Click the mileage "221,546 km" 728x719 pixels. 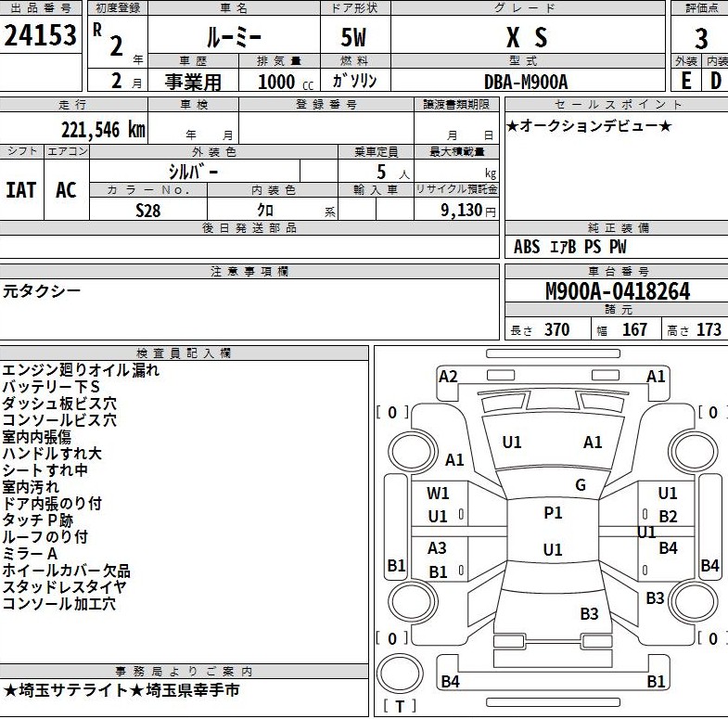pyautogui.click(x=103, y=130)
